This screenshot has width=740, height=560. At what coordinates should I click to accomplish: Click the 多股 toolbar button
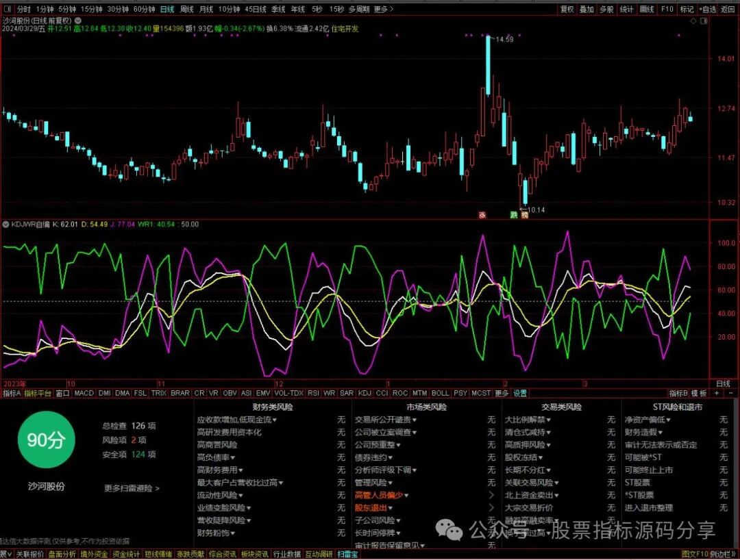tap(606, 9)
